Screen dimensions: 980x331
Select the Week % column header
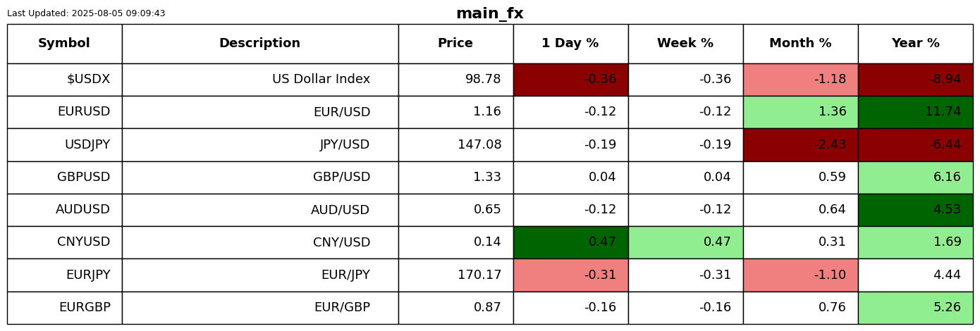coord(685,44)
